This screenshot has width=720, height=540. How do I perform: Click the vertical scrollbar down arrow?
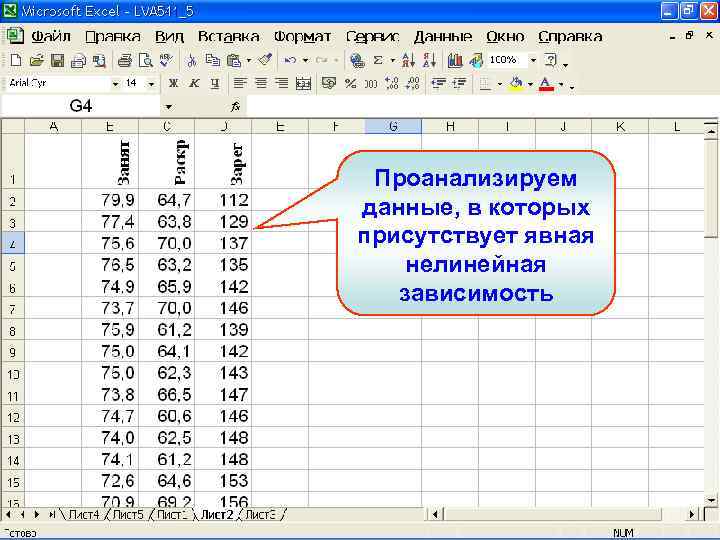click(x=711, y=500)
